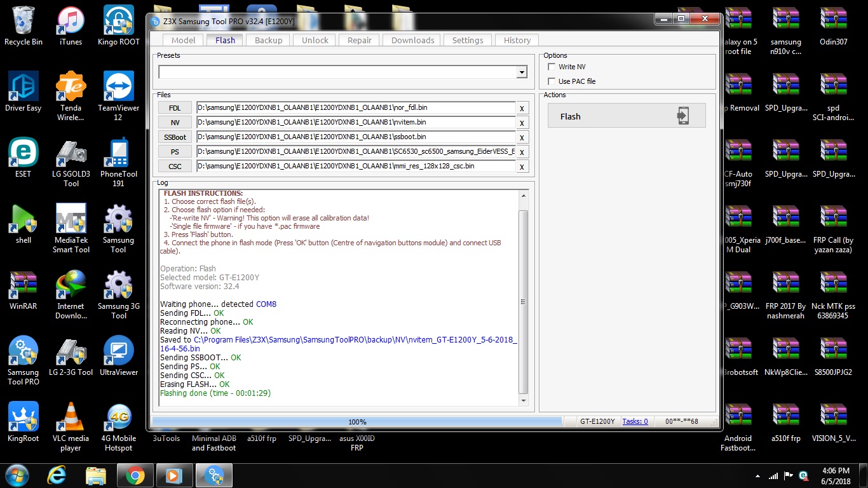Image resolution: width=868 pixels, height=488 pixels.
Task: Open the LG SGOLD3 Tool icon
Action: 71,162
